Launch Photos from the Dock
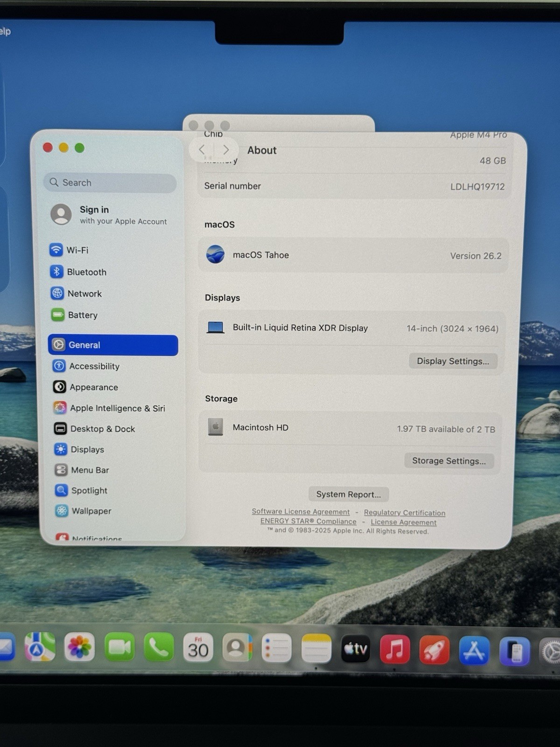The height and width of the screenshot is (747, 560). [79, 647]
